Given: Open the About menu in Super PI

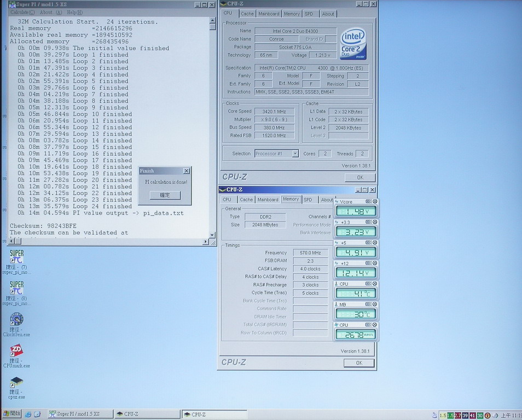Looking at the screenshot, I should pyautogui.click(x=50, y=13).
